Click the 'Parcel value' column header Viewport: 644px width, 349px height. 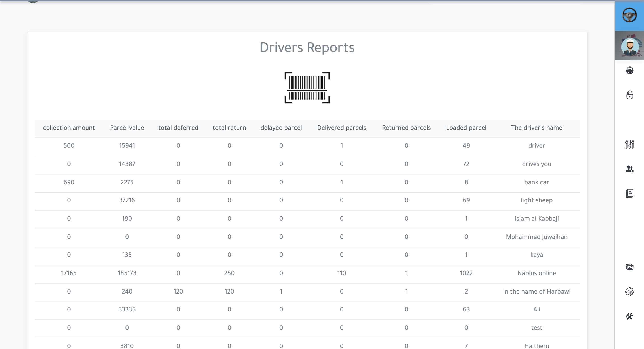[x=127, y=128]
